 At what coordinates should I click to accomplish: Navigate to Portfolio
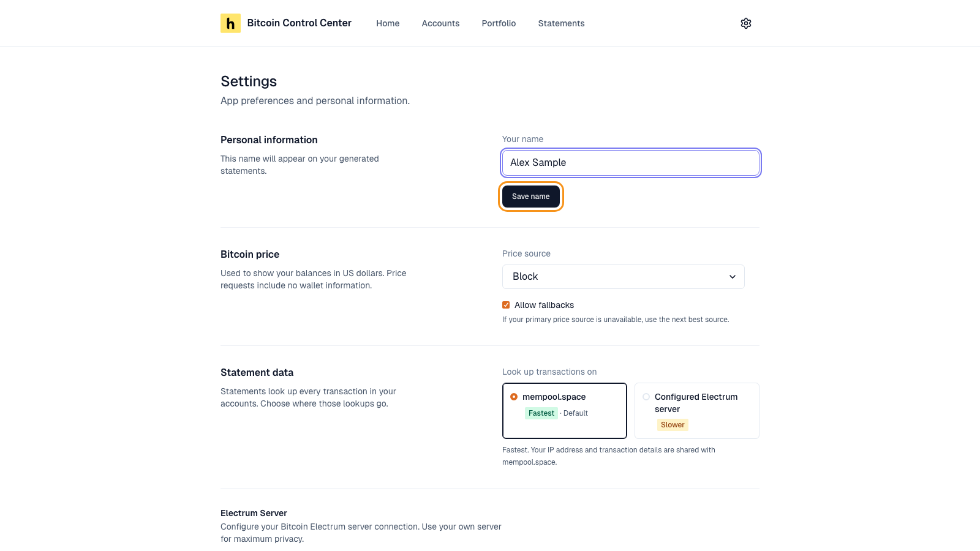point(499,23)
